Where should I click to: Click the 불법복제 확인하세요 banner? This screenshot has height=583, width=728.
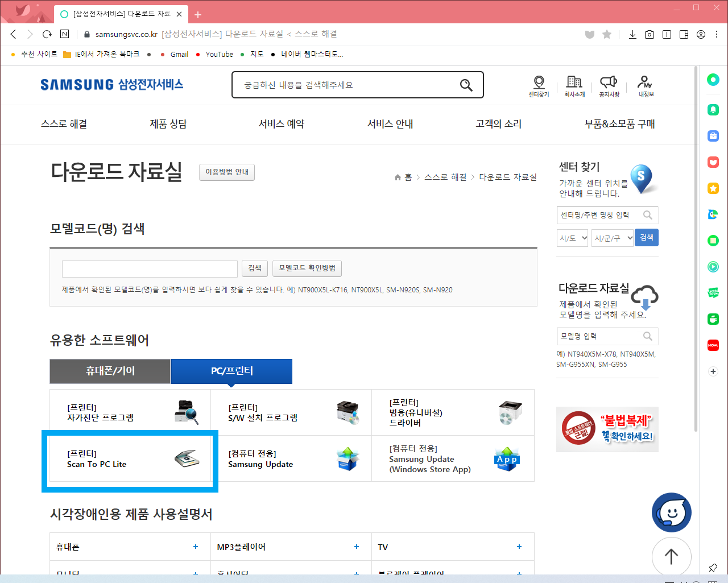click(607, 429)
